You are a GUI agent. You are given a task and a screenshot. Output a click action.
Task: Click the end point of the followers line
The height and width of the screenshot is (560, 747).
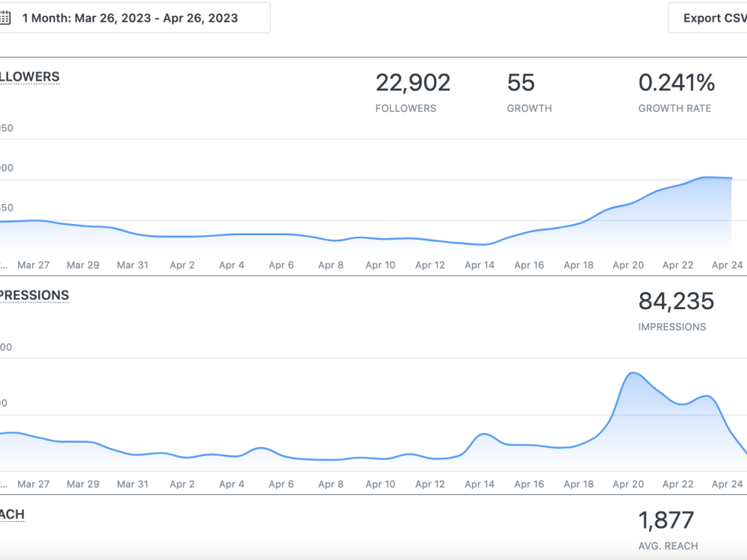(x=731, y=178)
